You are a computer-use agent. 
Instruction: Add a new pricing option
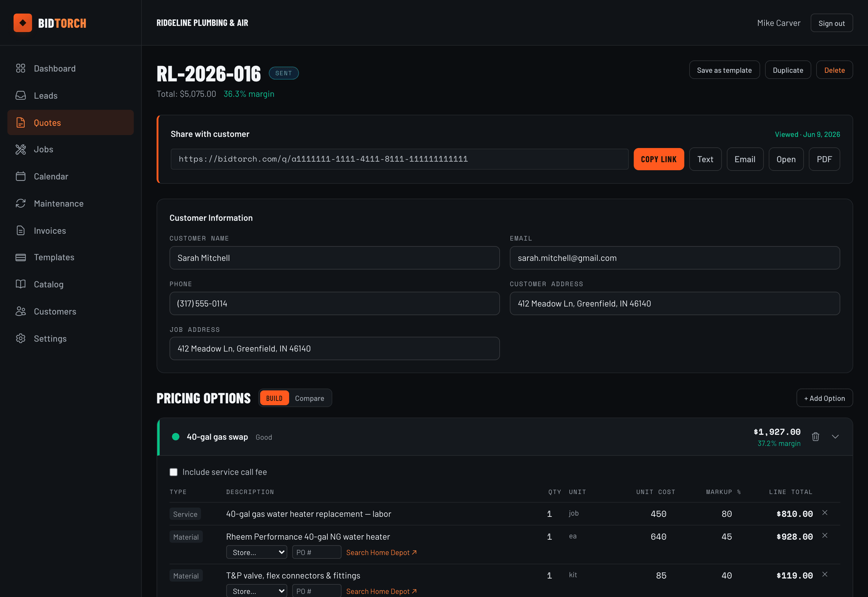click(x=824, y=398)
